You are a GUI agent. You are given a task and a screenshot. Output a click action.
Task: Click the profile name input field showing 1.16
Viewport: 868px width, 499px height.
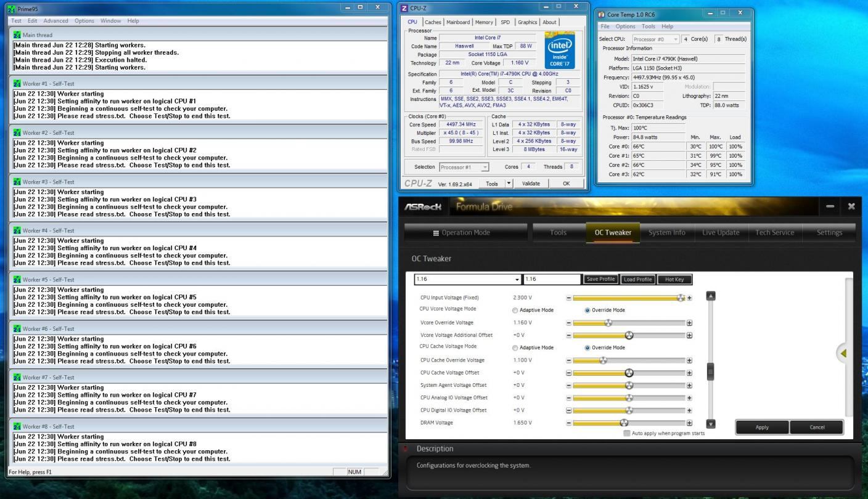[x=552, y=279]
